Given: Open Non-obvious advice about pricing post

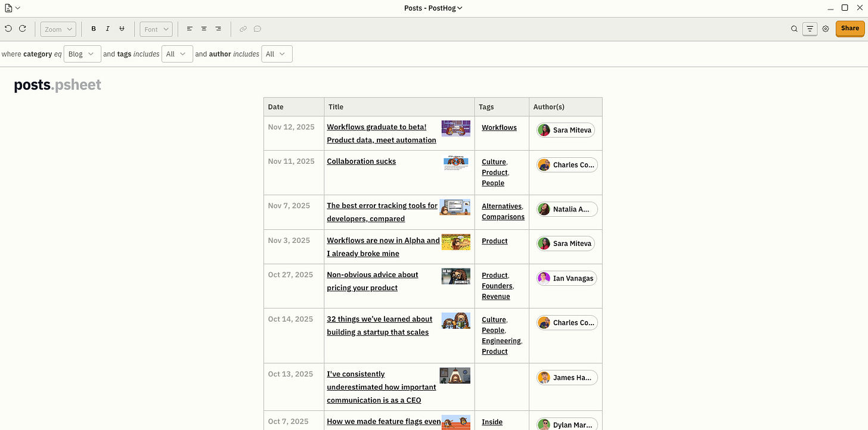Looking at the screenshot, I should click(x=373, y=281).
